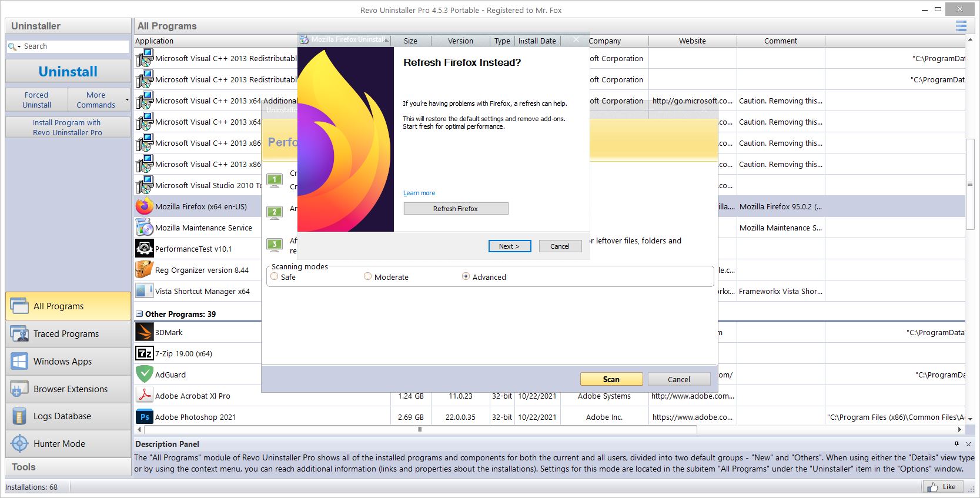
Task: Click the Adobe Acrobat website cell
Action: pyautogui.click(x=693, y=396)
